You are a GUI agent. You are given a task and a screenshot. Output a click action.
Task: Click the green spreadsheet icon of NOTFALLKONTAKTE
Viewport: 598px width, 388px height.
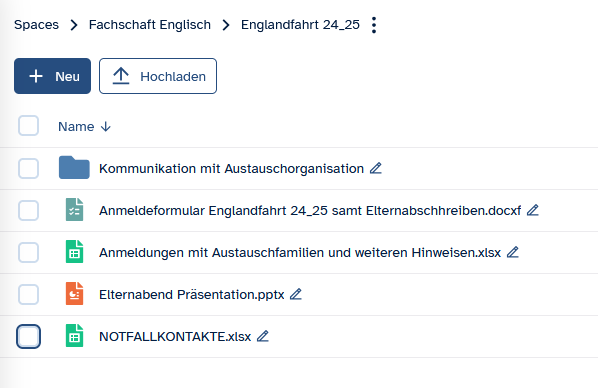click(74, 335)
